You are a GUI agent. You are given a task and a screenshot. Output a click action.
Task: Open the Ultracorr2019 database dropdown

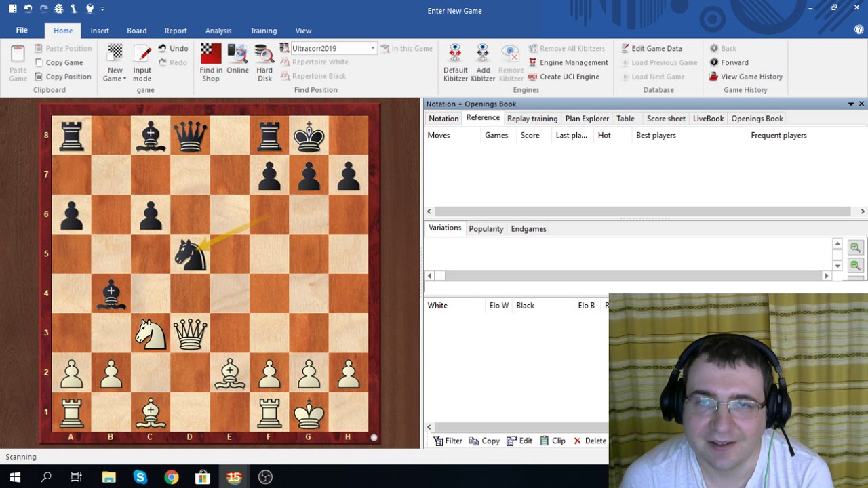(372, 49)
